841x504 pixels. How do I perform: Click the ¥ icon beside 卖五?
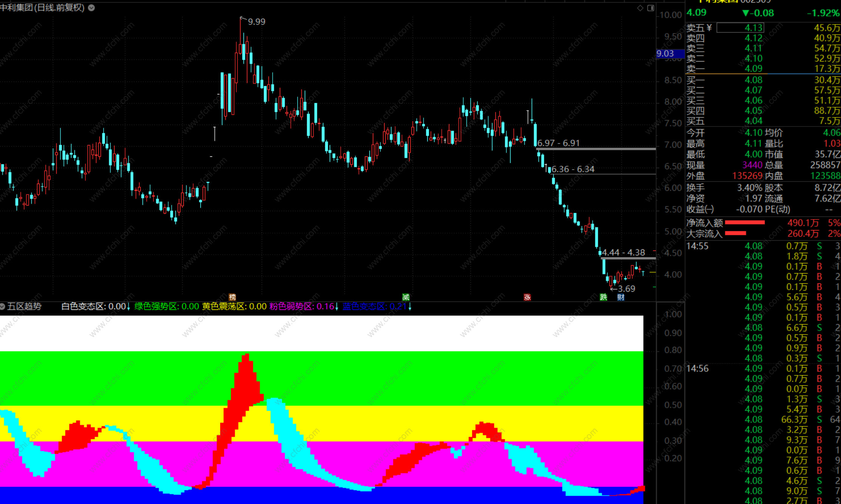[709, 28]
